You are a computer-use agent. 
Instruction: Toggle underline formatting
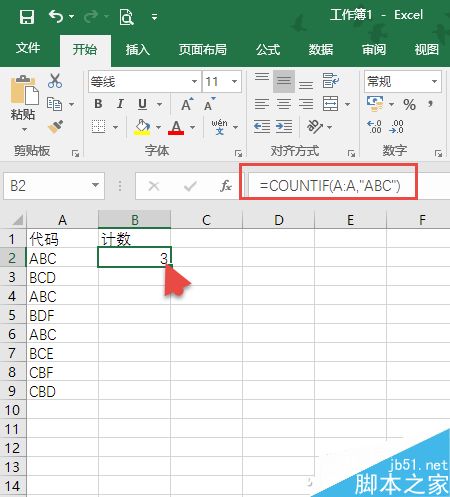[142, 104]
